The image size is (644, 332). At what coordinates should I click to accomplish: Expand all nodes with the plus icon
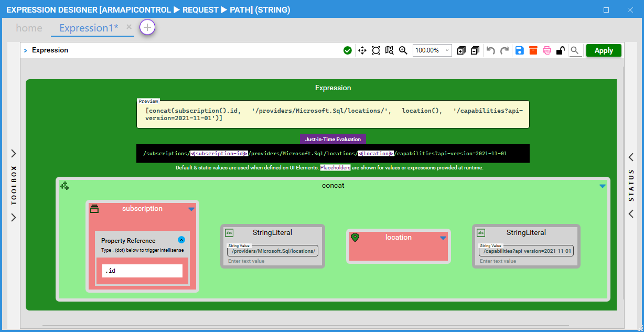click(461, 50)
